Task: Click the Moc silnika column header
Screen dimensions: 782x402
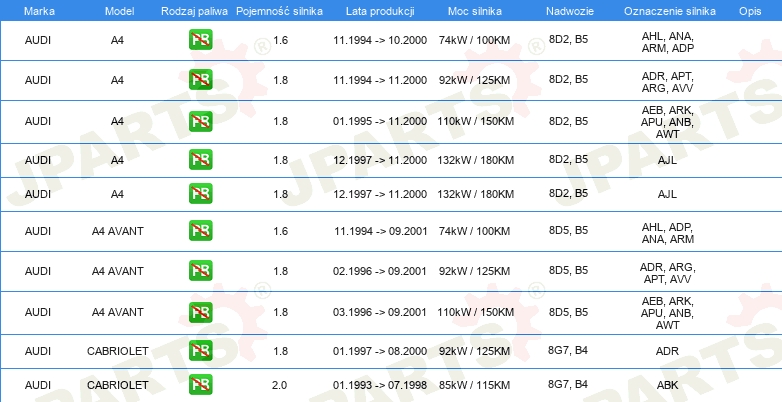Action: click(x=475, y=11)
